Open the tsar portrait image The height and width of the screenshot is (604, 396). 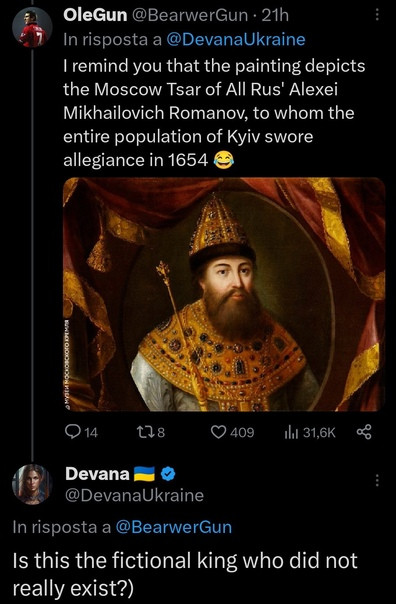(x=224, y=295)
